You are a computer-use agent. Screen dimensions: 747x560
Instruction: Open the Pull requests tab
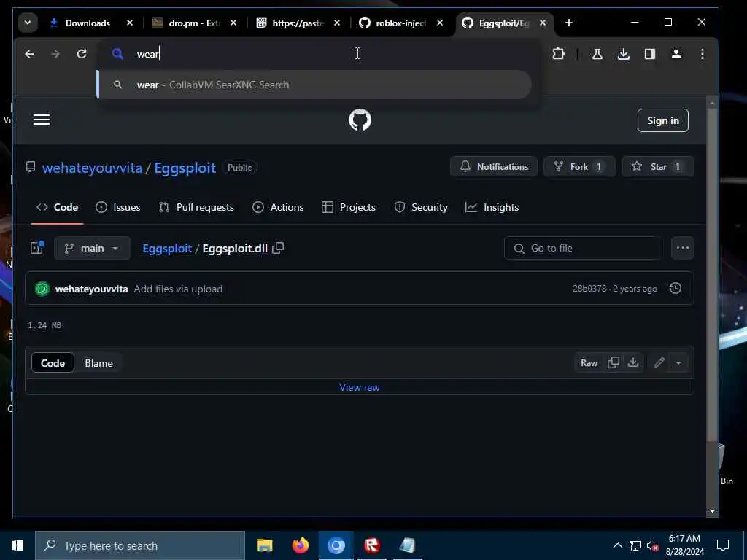pos(196,207)
